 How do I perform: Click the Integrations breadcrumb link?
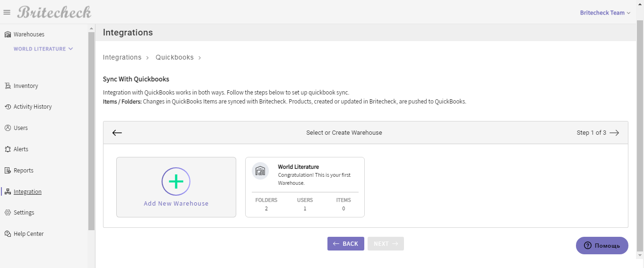point(122,57)
